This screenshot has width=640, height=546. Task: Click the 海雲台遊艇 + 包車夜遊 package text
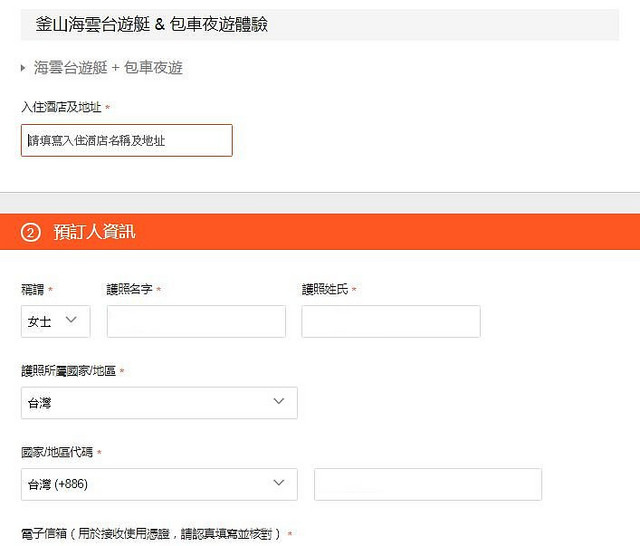(108, 68)
